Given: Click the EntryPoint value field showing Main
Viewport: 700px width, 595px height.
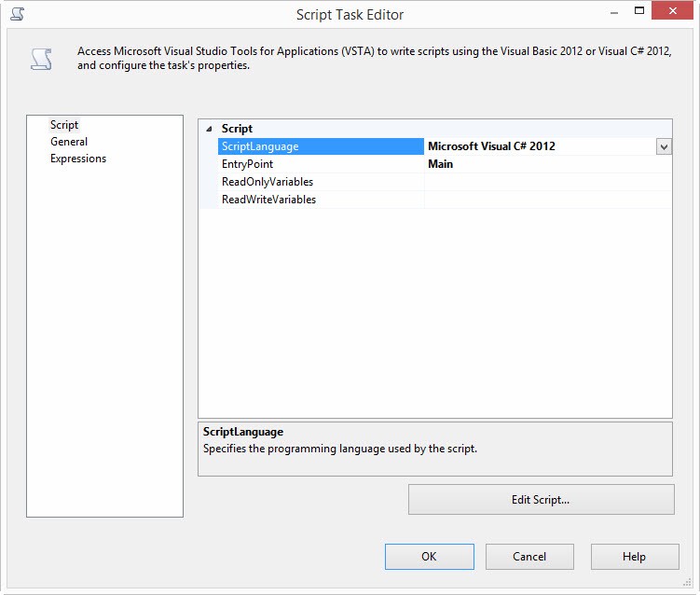Looking at the screenshot, I should 546,164.
